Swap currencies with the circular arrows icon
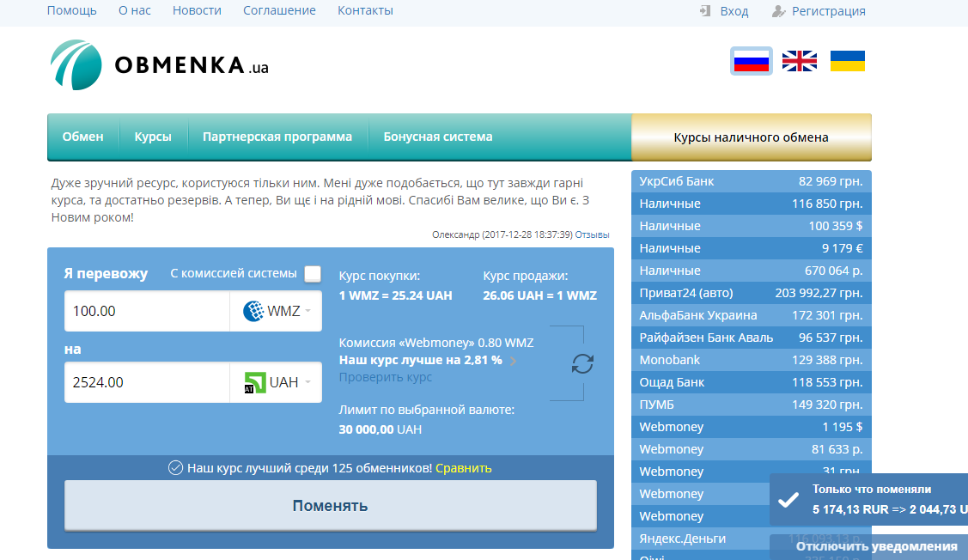The height and width of the screenshot is (560, 968). pyautogui.click(x=582, y=362)
